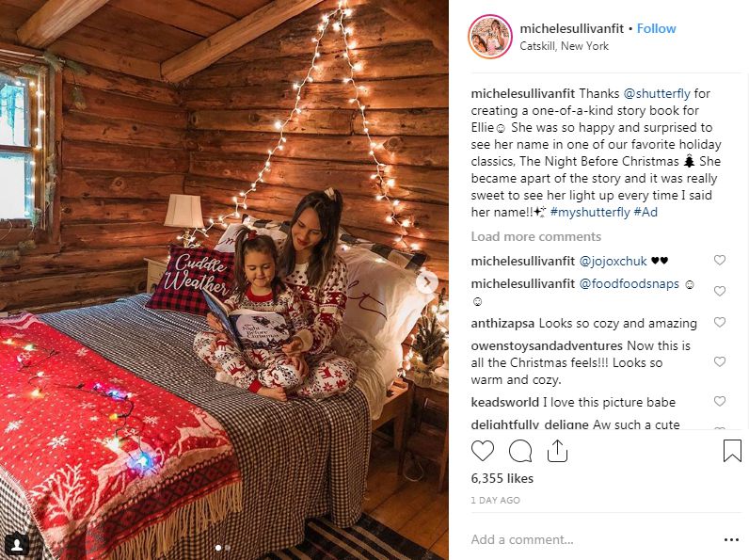Like the @jojoxchuk reply comment

(x=720, y=260)
